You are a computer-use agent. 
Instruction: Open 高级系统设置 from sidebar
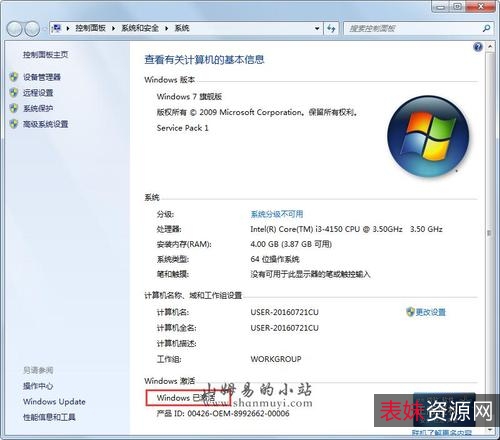[x=46, y=124]
